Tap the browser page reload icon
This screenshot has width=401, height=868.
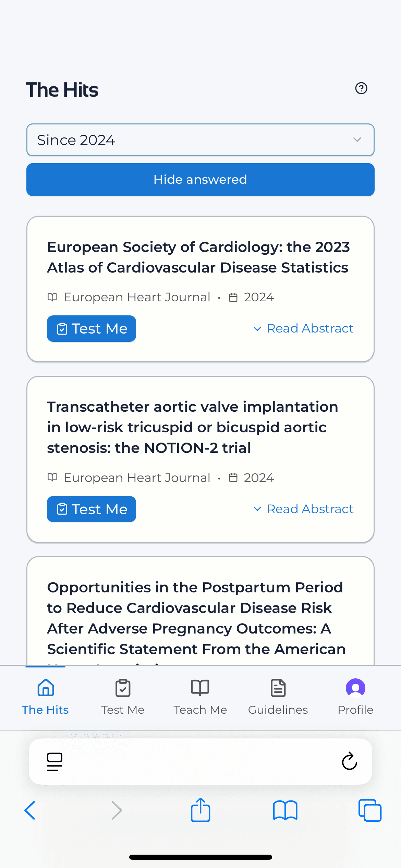(x=349, y=761)
